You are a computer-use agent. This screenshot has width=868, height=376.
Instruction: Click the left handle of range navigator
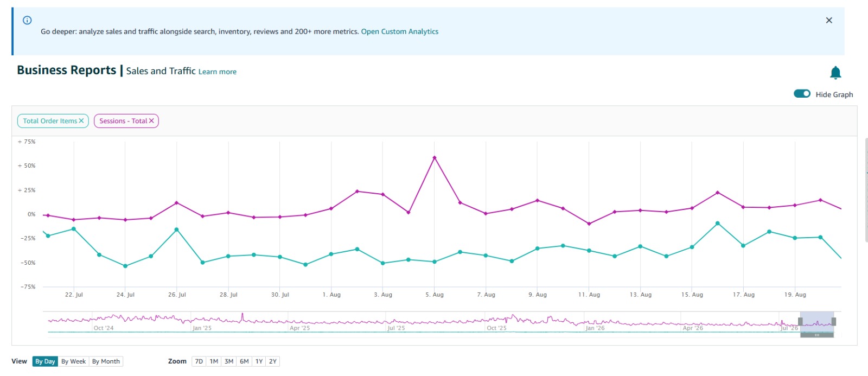point(800,322)
